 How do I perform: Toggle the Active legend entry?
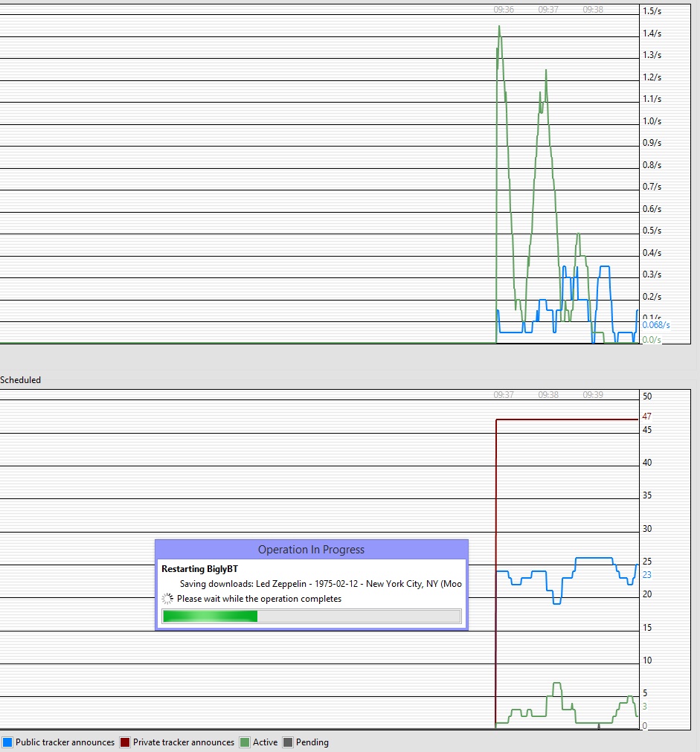pos(255,742)
